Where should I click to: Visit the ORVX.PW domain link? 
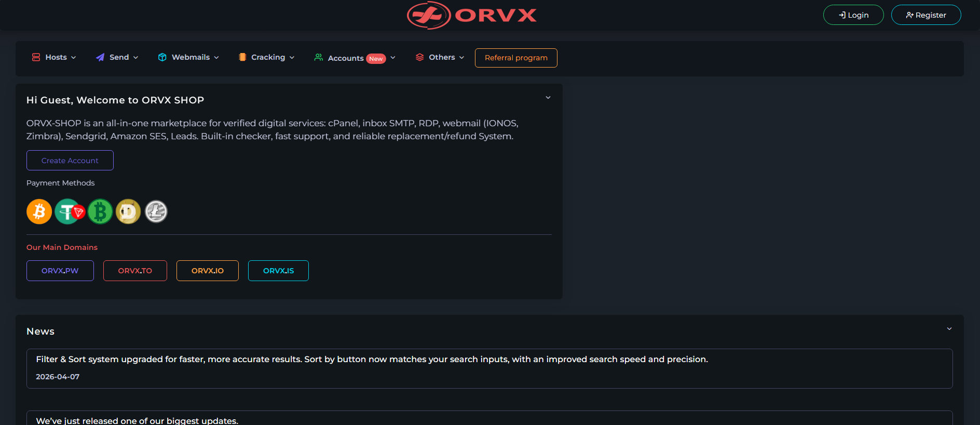(60, 271)
